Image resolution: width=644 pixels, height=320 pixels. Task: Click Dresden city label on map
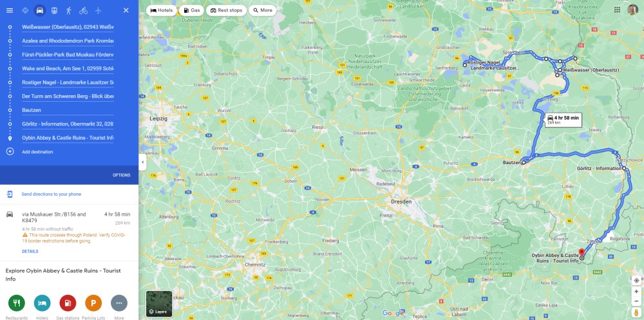tap(401, 202)
